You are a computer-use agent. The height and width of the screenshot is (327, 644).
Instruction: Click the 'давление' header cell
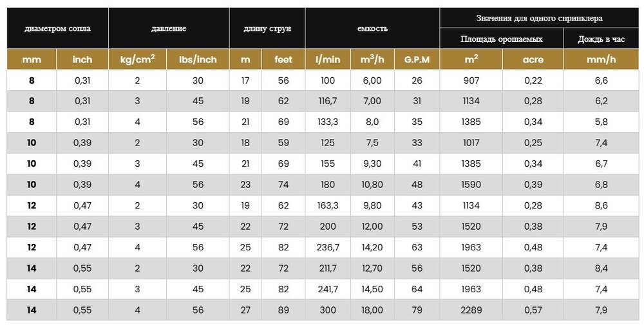click(169, 28)
